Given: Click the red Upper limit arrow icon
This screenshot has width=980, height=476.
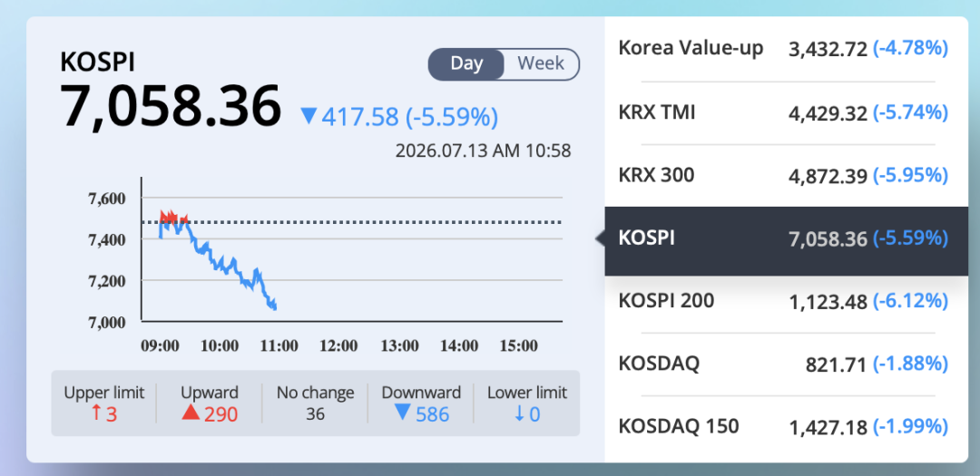Looking at the screenshot, I should [x=96, y=413].
